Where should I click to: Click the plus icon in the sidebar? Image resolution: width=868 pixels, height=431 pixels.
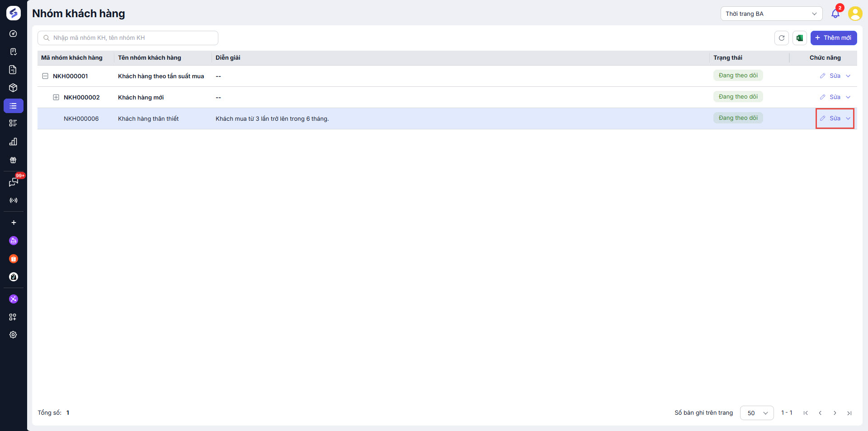(x=14, y=223)
